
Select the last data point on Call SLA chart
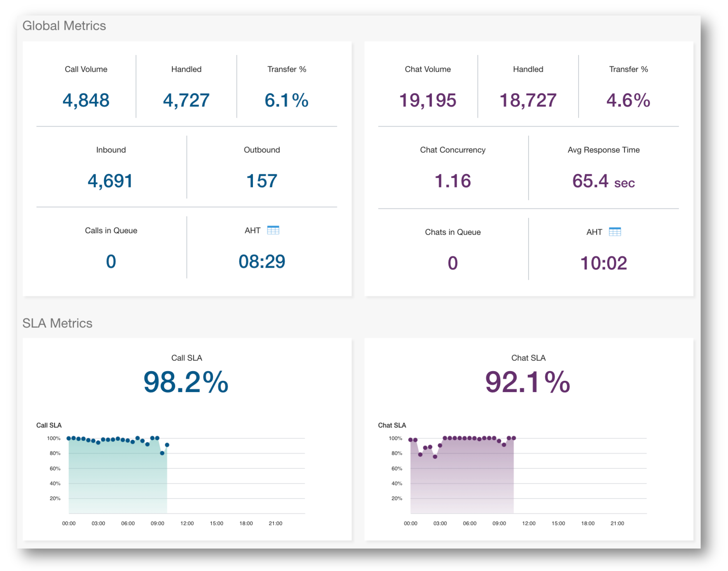pos(167,445)
